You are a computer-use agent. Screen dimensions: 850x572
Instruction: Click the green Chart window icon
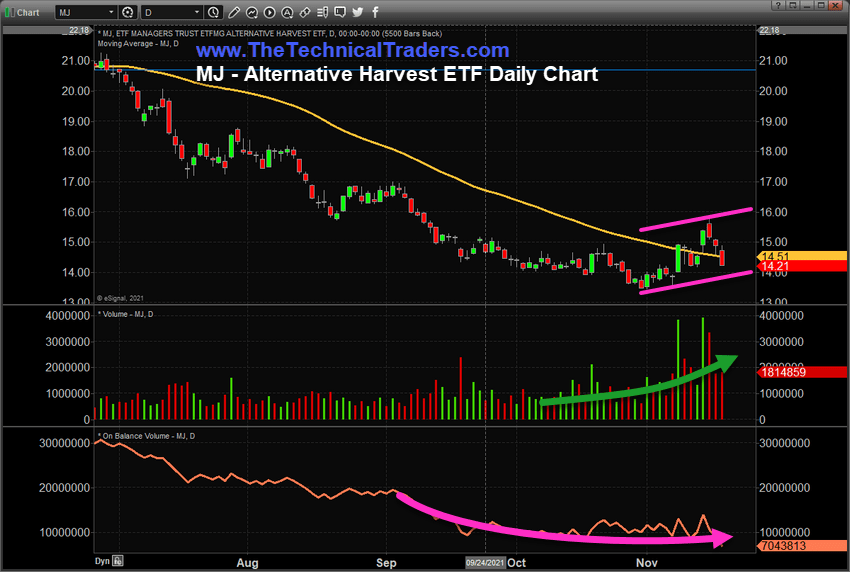[10, 12]
